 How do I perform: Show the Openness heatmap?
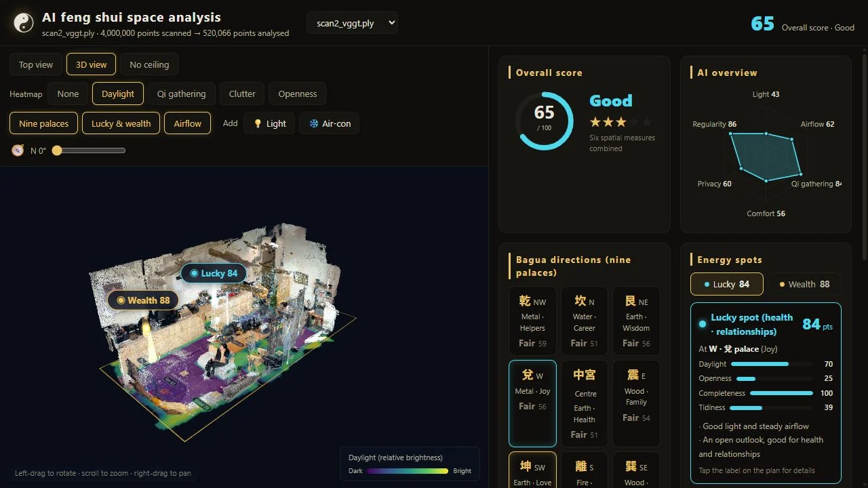[298, 94]
